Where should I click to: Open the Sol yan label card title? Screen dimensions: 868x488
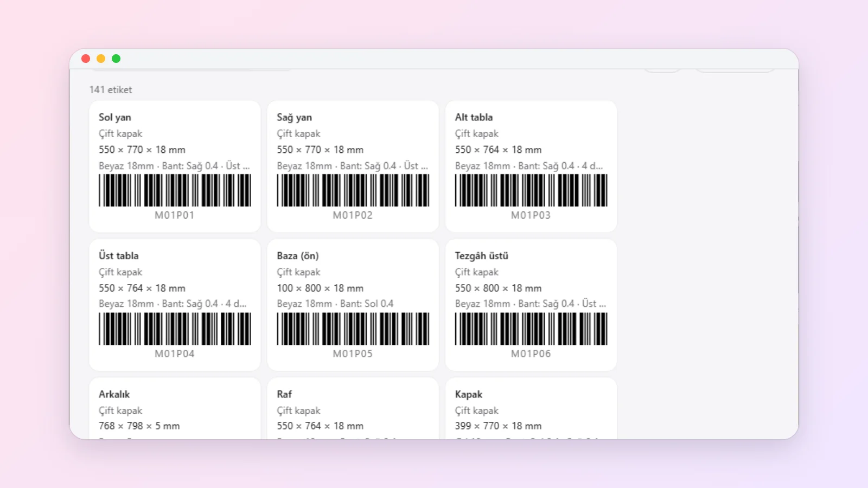click(114, 117)
